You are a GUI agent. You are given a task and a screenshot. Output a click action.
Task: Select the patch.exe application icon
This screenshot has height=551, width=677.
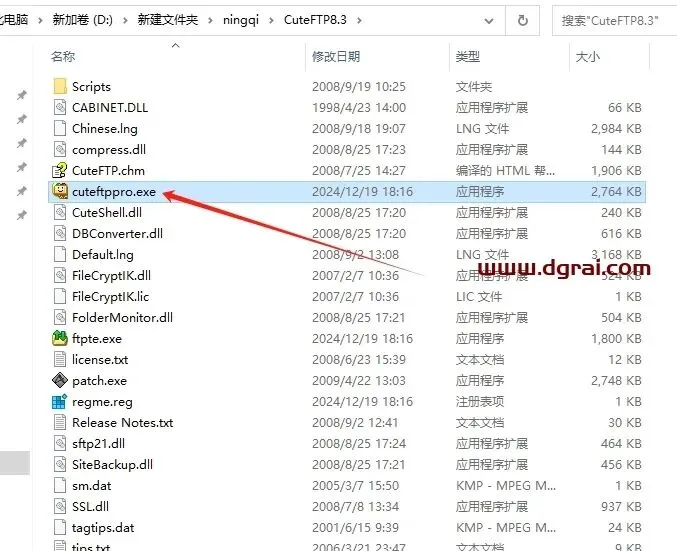point(60,380)
